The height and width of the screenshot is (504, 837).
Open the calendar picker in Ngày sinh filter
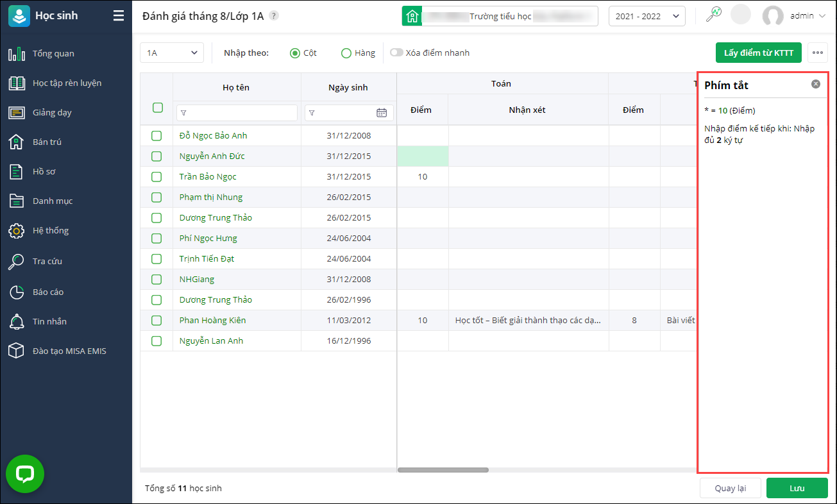coord(382,113)
